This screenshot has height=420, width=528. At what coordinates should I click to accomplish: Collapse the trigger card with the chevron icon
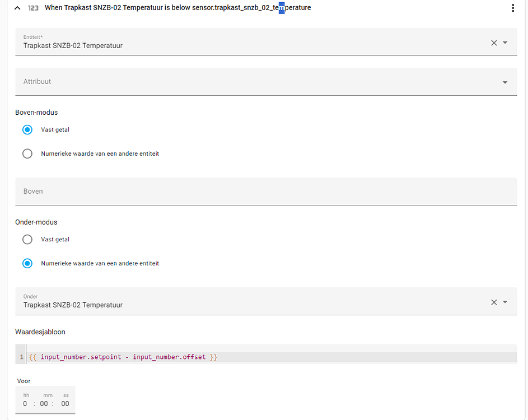point(17,8)
